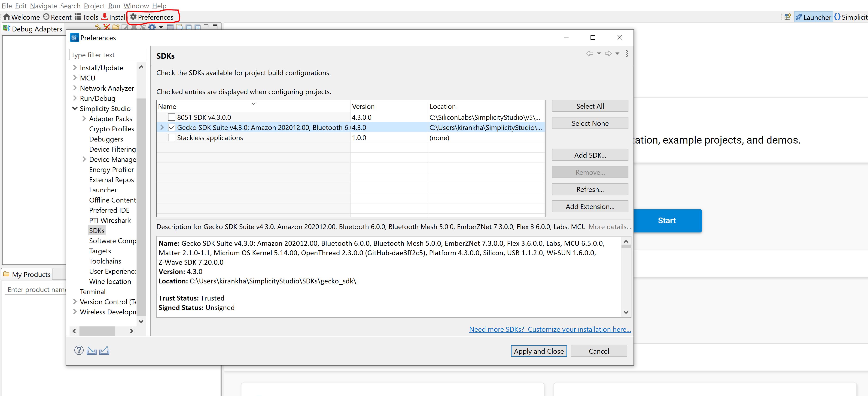
Task: Click the Add SDK... button
Action: 590,155
